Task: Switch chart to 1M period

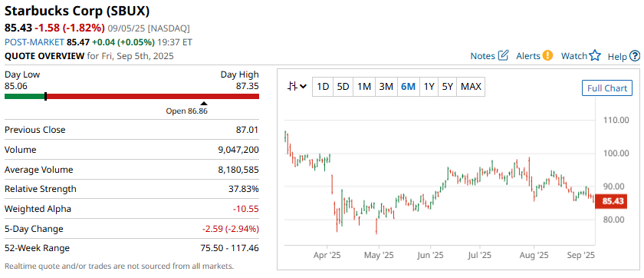Action: click(x=364, y=87)
